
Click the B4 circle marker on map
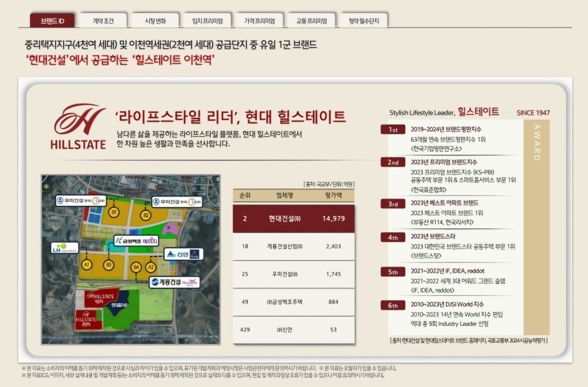pos(136,267)
